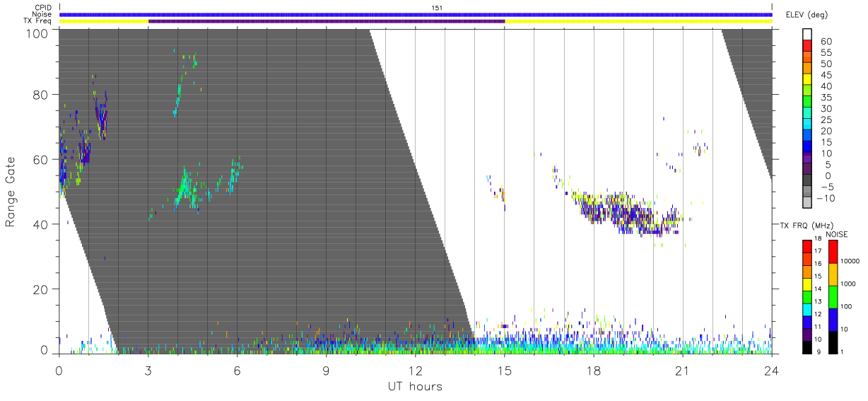The height and width of the screenshot is (401, 868).
Task: Click the CPID value 151
Action: 437,8
